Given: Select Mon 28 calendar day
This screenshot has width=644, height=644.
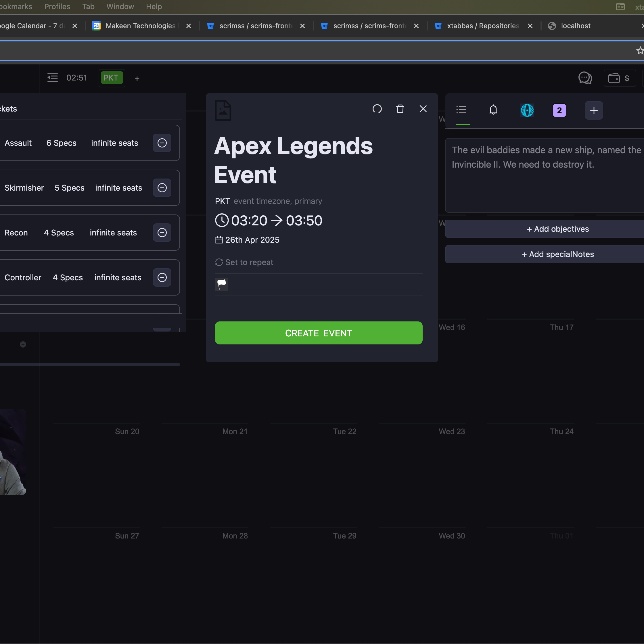Looking at the screenshot, I should 235,536.
